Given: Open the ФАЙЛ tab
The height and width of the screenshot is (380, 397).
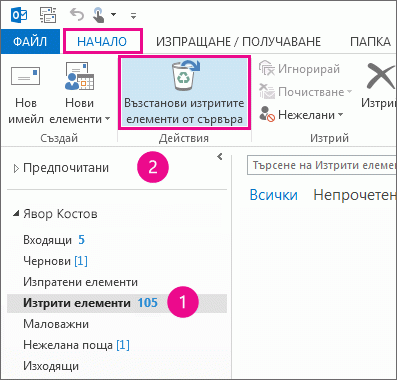Looking at the screenshot, I should tap(30, 41).
